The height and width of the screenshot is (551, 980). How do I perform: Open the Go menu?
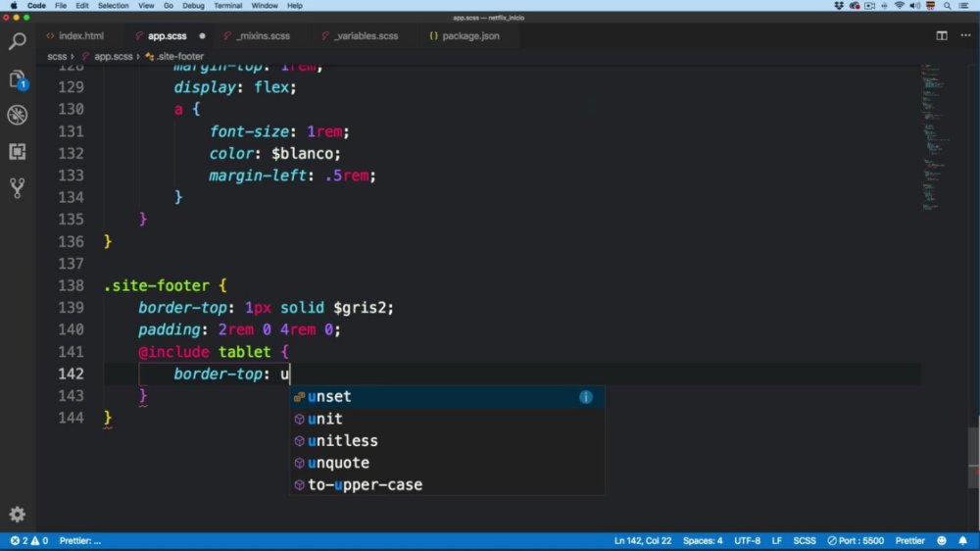tap(169, 6)
